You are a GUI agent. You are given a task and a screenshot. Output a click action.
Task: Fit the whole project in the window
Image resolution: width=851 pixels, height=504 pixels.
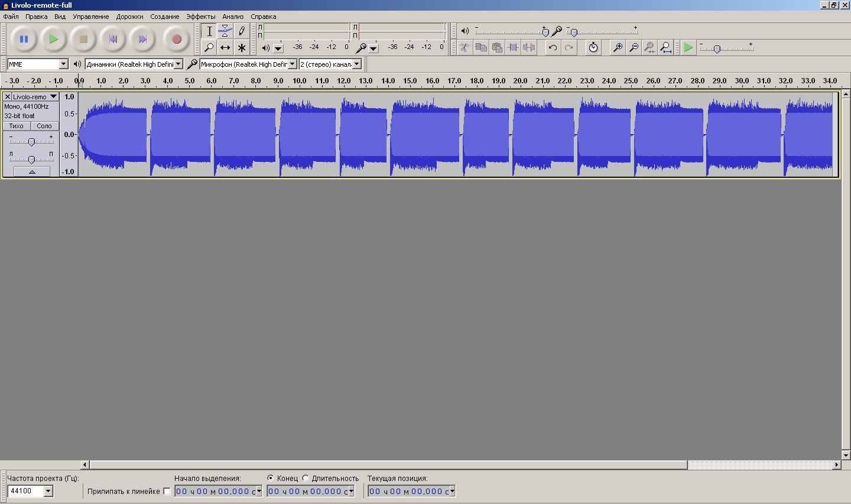(x=665, y=47)
